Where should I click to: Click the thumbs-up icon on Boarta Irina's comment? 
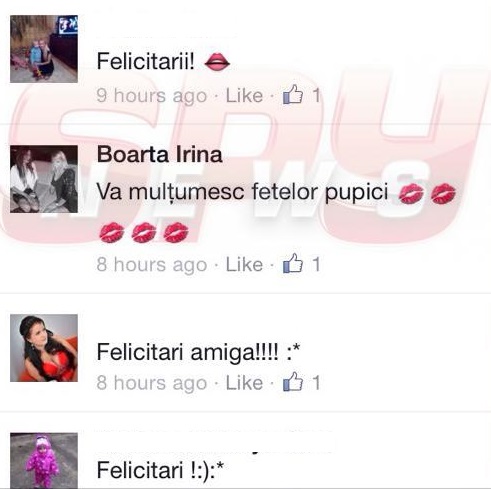(293, 264)
